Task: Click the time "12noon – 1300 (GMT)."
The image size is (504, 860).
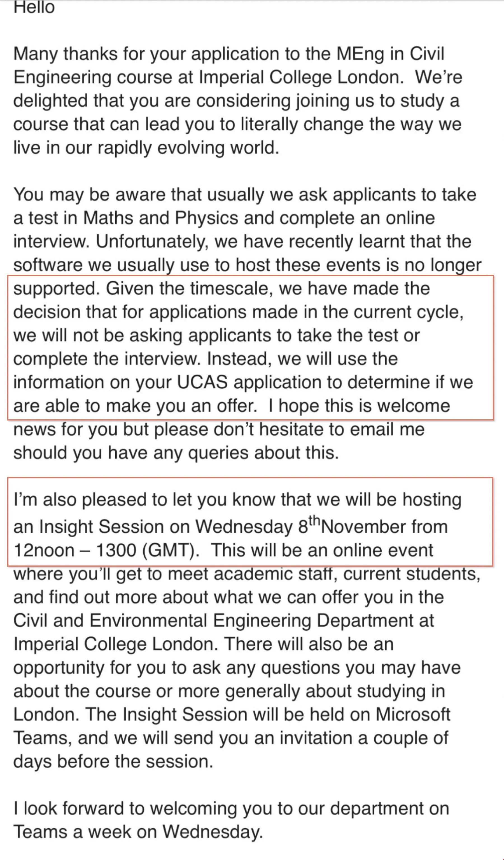Action: coord(106,550)
